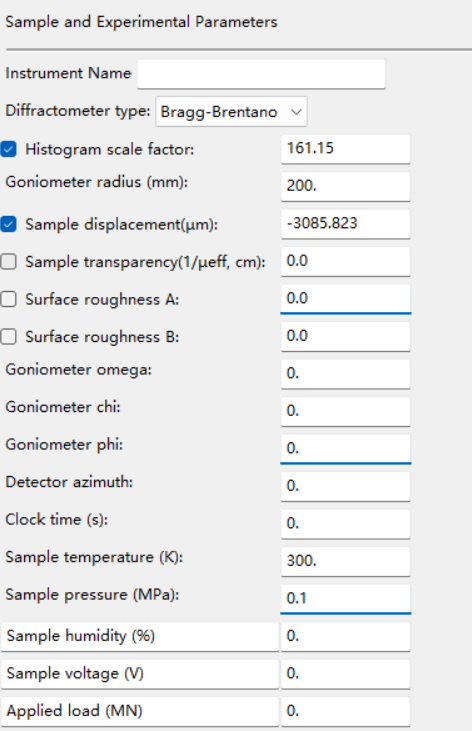Click Sample voltage (V) label field
The image size is (472, 731).
[140, 674]
